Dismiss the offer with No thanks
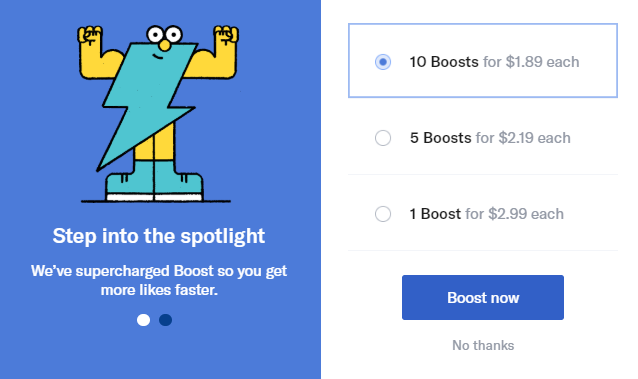Image resolution: width=638 pixels, height=379 pixels. 483,346
